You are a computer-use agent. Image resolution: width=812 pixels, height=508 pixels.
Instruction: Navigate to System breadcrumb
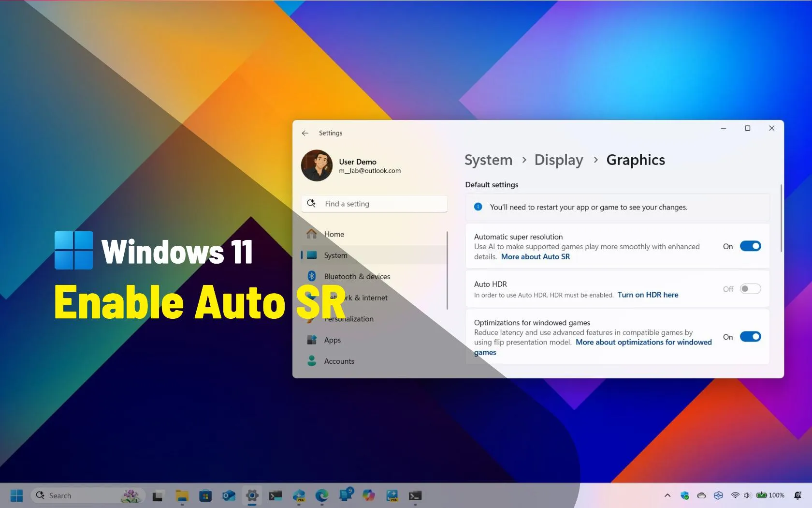pos(488,160)
